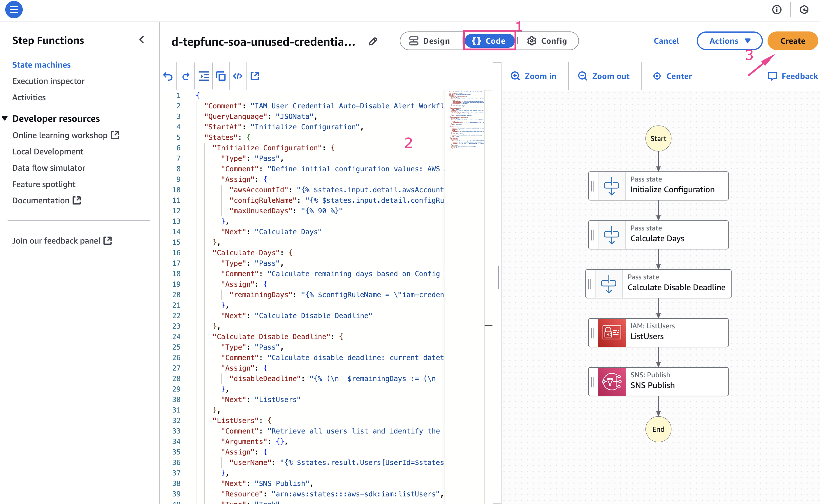The height and width of the screenshot is (504, 820).
Task: Switch to Code mode
Action: tap(489, 41)
